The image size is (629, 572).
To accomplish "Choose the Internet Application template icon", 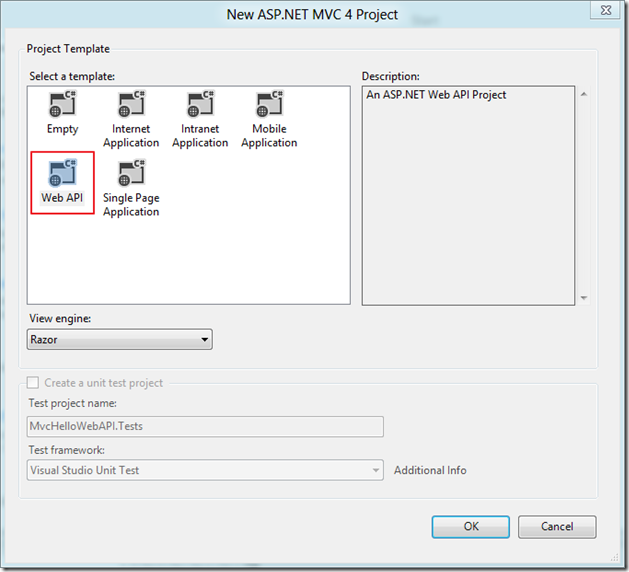I will 131,104.
